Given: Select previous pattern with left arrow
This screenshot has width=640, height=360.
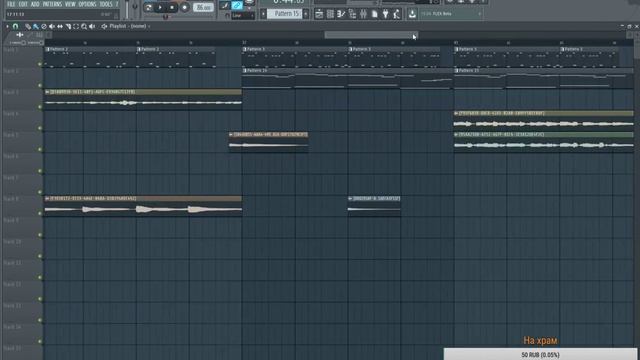Looking at the screenshot, I should (263, 14).
